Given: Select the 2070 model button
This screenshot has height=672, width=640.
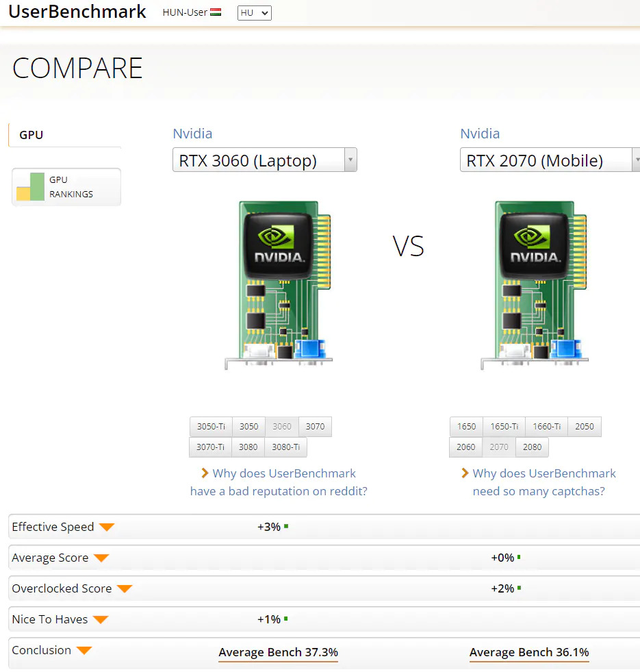Looking at the screenshot, I should (499, 447).
